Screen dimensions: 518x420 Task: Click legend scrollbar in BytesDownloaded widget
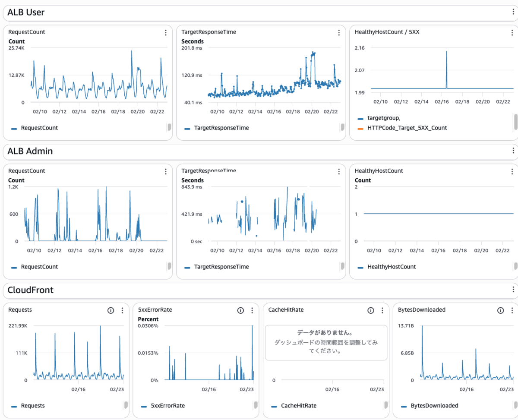click(x=515, y=405)
